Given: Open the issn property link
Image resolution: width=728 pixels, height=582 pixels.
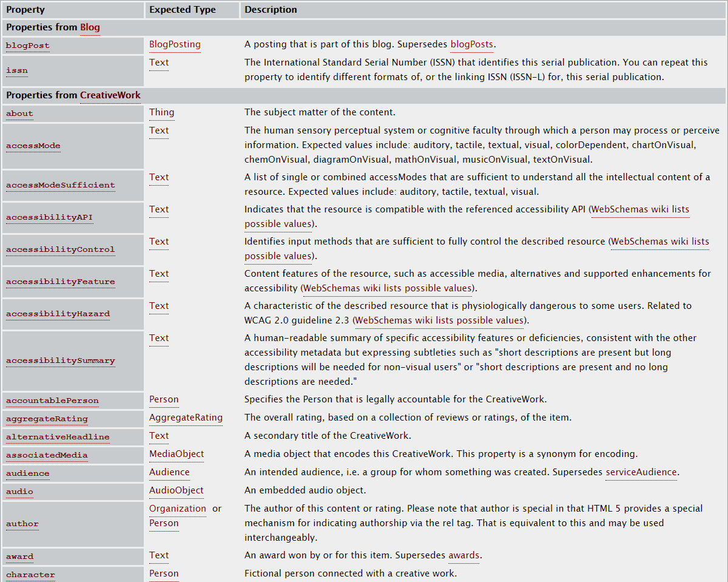Looking at the screenshot, I should [x=16, y=70].
